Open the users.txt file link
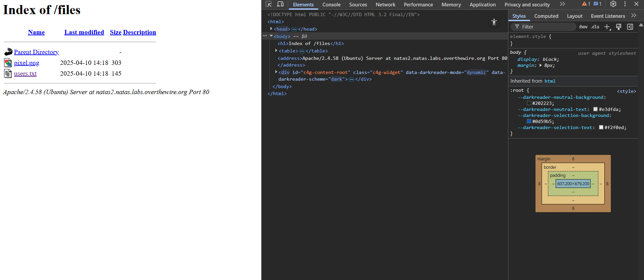The width and height of the screenshot is (644, 280). coord(25,74)
